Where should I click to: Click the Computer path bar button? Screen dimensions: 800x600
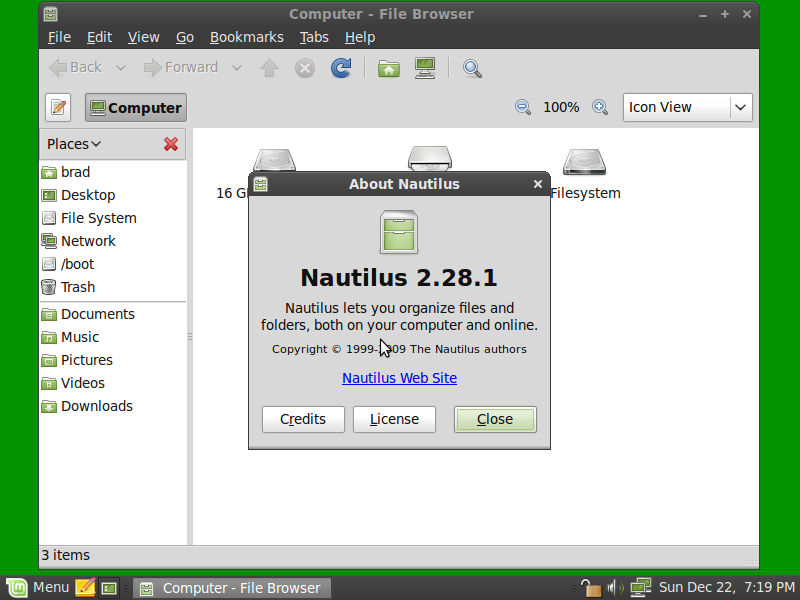(136, 108)
